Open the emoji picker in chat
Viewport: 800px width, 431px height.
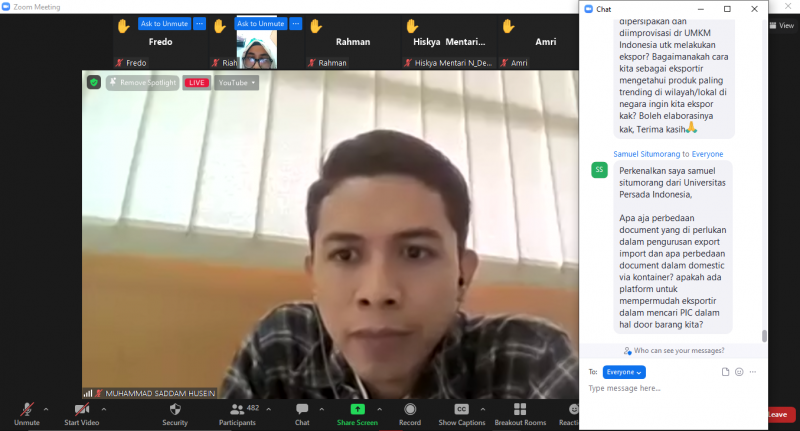739,372
